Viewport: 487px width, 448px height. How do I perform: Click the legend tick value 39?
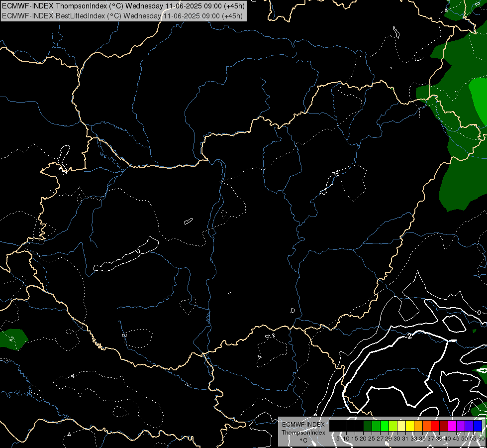(439, 439)
